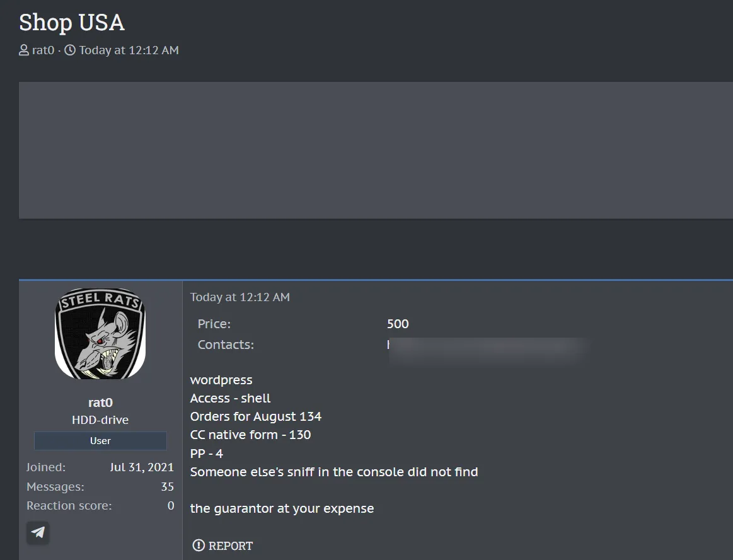Click the empty gray banner area
The height and width of the screenshot is (560, 733).
(x=376, y=150)
